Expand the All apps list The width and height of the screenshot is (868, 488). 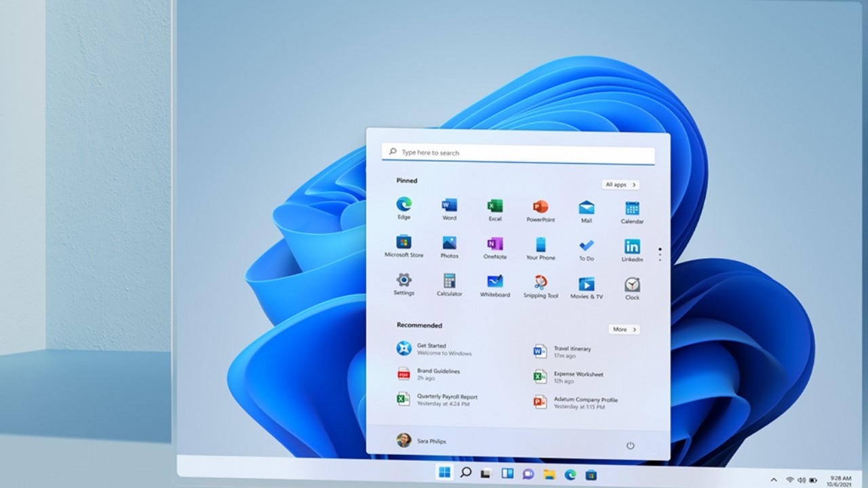pyautogui.click(x=620, y=184)
